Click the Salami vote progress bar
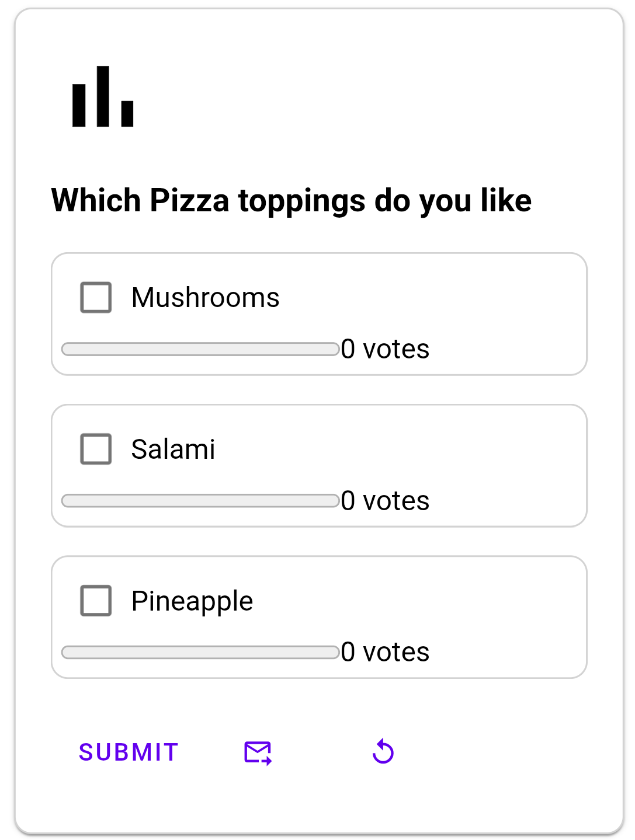 tap(202, 500)
